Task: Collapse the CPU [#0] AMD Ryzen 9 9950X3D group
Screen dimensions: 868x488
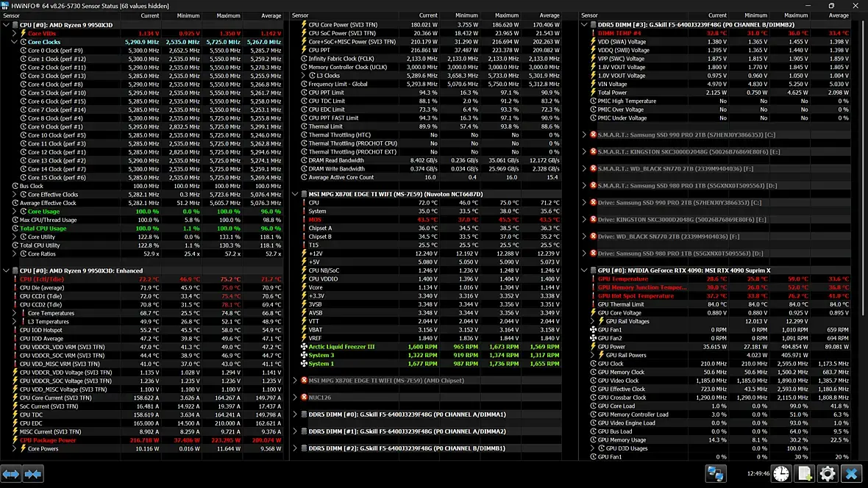Action: [x=6, y=25]
